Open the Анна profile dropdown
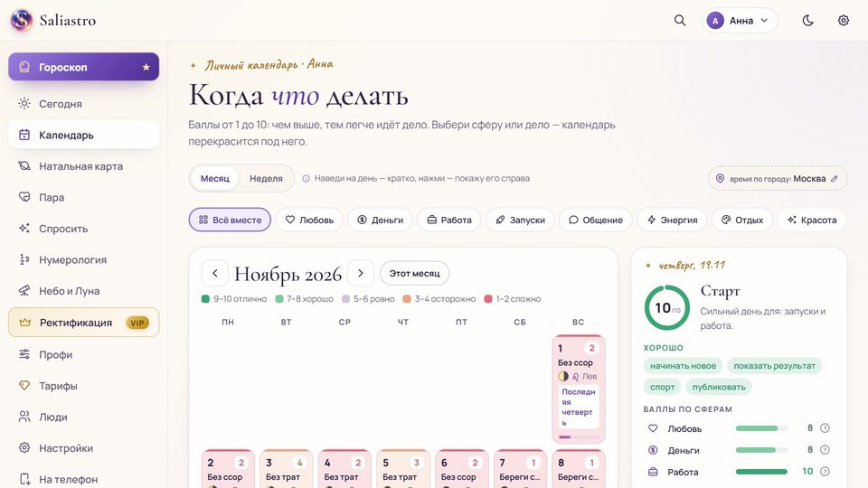Viewport: 868px width, 488px height. coord(741,21)
